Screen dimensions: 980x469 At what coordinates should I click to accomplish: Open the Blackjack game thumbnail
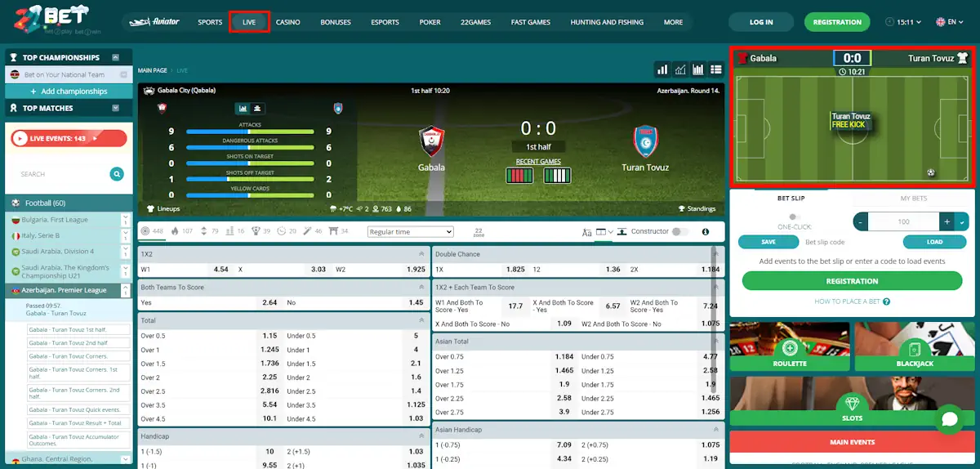pyautogui.click(x=915, y=346)
